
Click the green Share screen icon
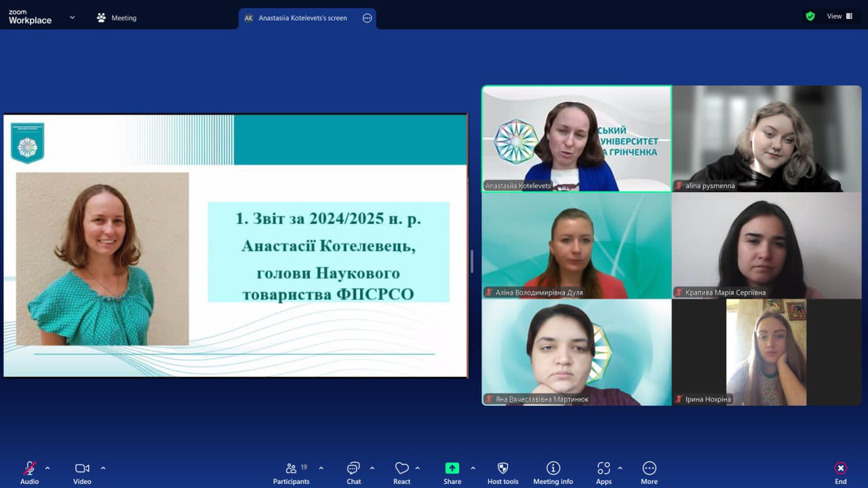(x=452, y=468)
